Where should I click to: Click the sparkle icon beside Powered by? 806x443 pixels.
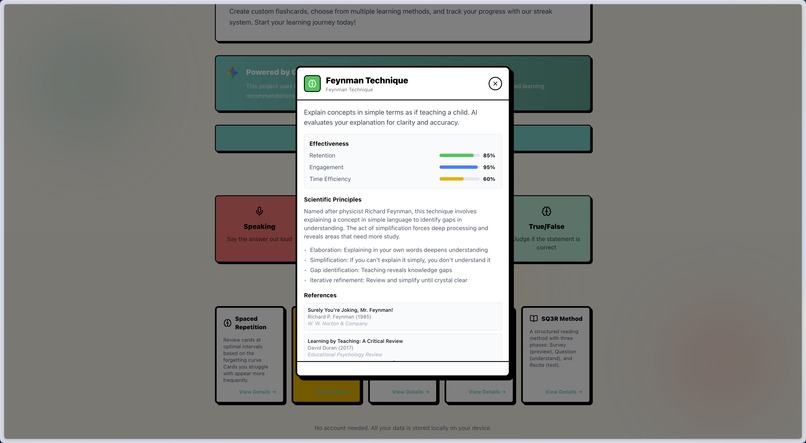(233, 72)
